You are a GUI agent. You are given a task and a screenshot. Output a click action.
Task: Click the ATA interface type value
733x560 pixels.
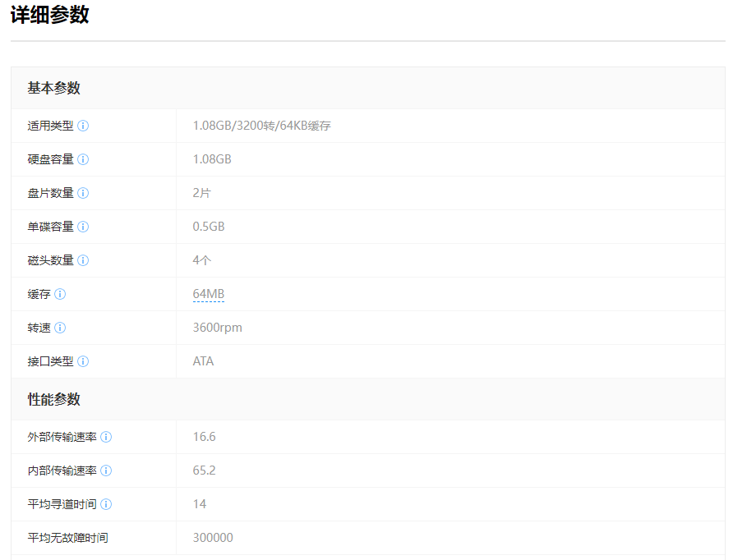[203, 361]
